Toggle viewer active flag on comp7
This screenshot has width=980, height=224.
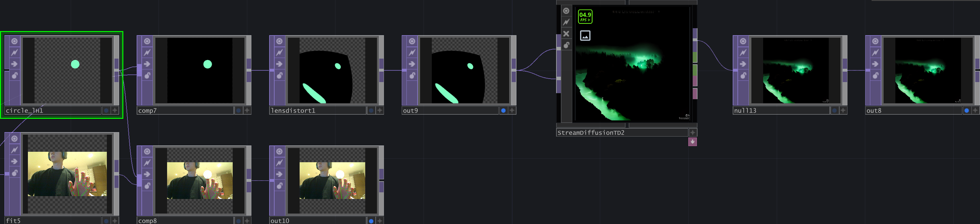(x=147, y=41)
